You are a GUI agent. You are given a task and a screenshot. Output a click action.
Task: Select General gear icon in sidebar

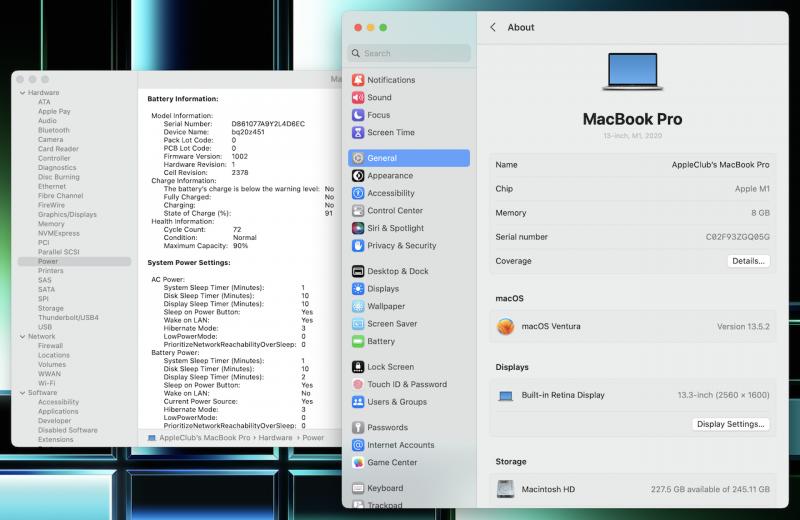click(x=358, y=158)
